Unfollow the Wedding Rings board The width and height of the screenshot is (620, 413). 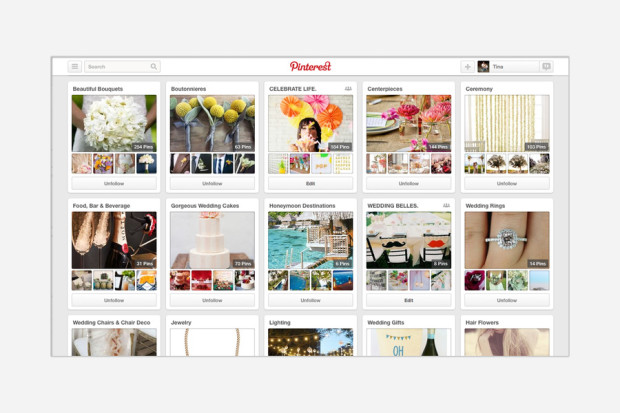click(x=507, y=300)
